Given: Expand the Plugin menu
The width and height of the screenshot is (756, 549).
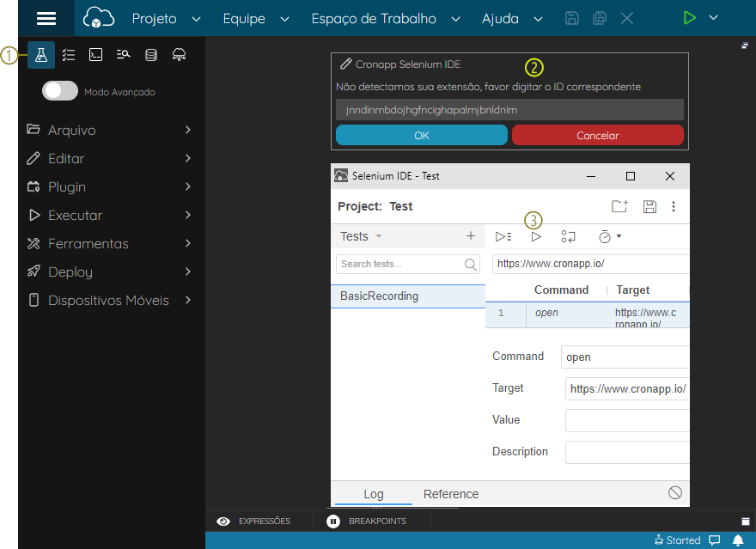Looking at the screenshot, I should point(109,187).
